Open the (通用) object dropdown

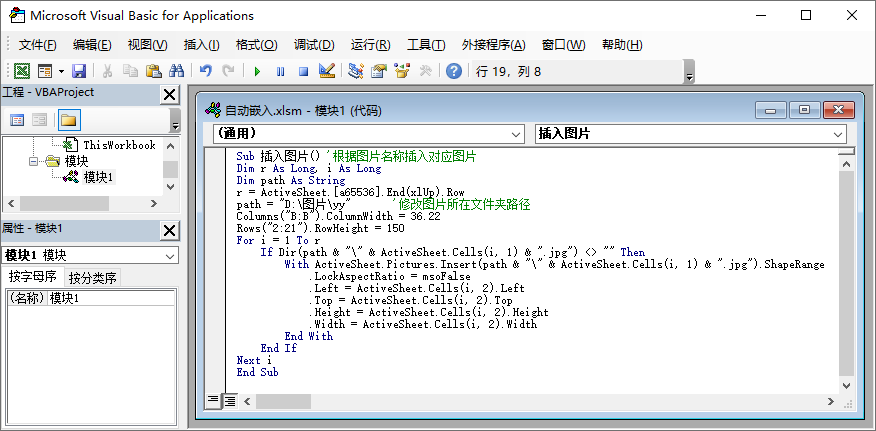pos(516,134)
